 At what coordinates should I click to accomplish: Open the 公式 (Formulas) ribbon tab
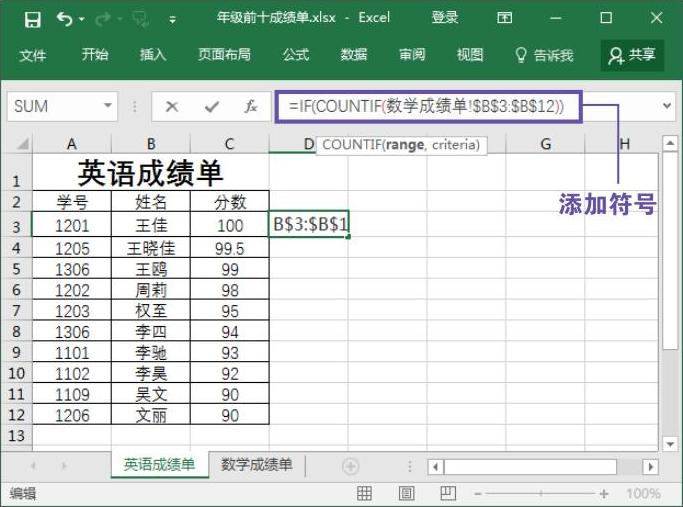pos(295,55)
